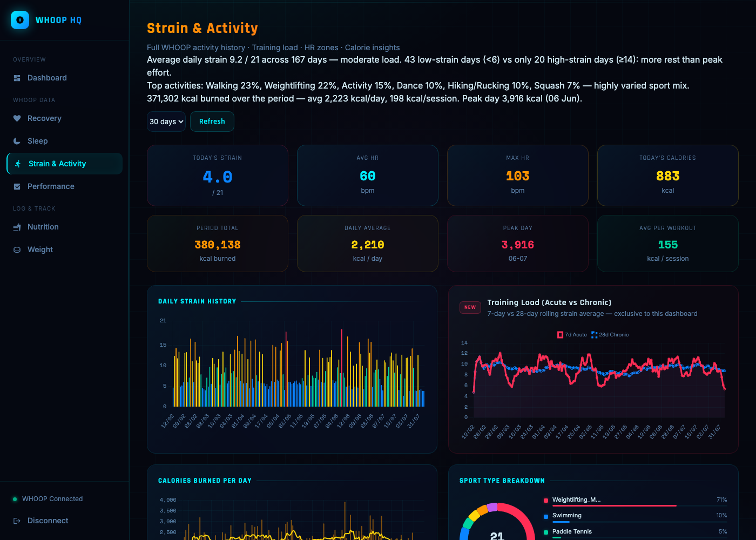Click the Avg Per Workout 155 card
756x540 pixels.
668,244
